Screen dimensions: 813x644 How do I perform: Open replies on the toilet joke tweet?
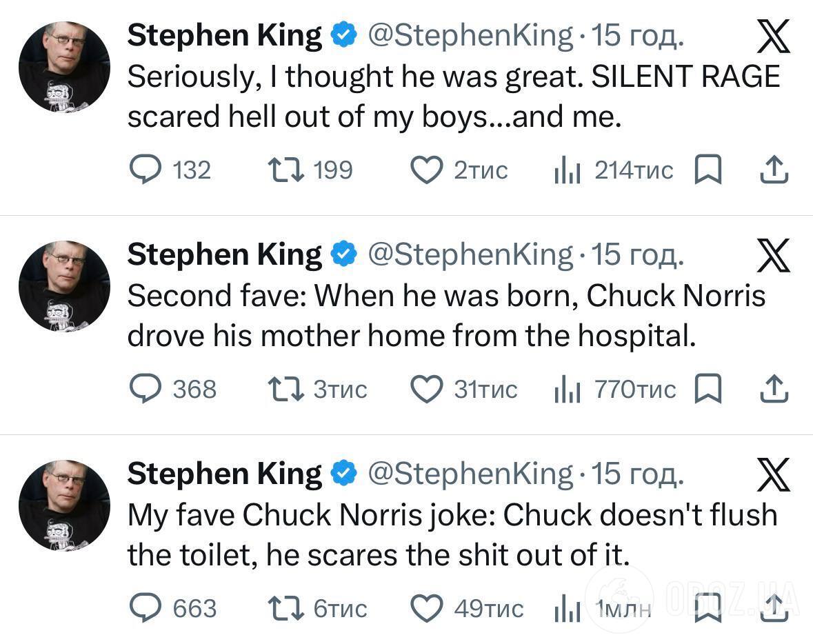[145, 609]
